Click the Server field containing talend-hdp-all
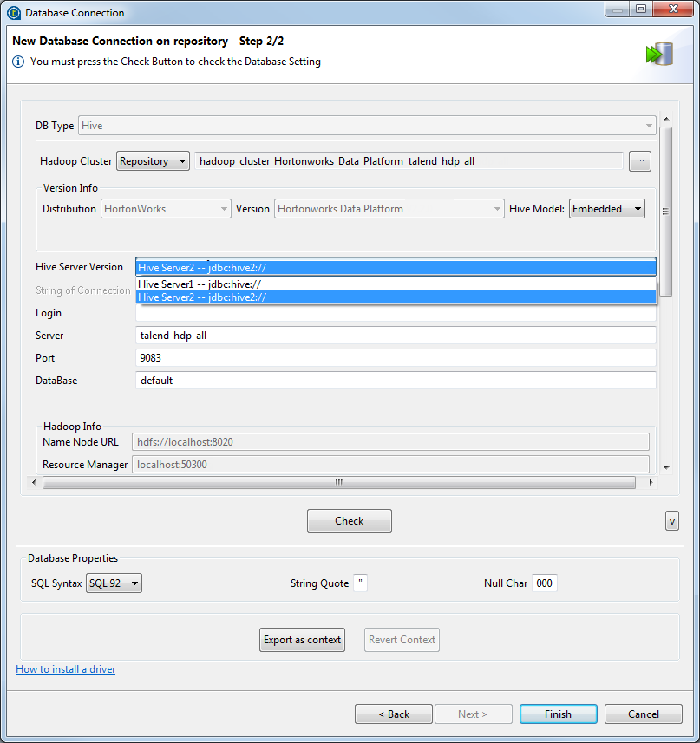 tap(396, 336)
